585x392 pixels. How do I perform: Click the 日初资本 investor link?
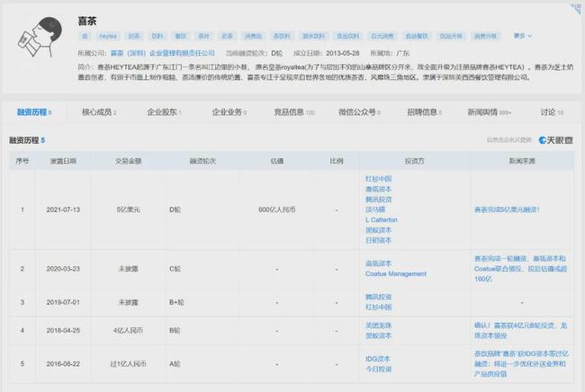point(378,240)
